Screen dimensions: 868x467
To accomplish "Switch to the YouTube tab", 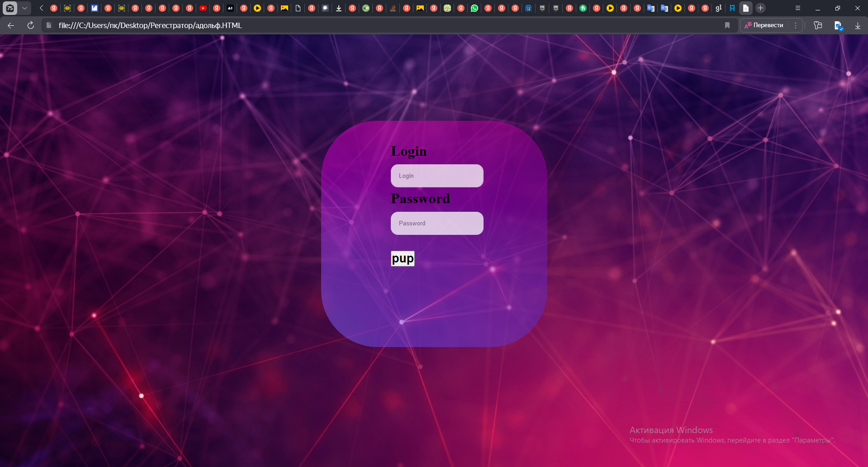I will point(203,8).
